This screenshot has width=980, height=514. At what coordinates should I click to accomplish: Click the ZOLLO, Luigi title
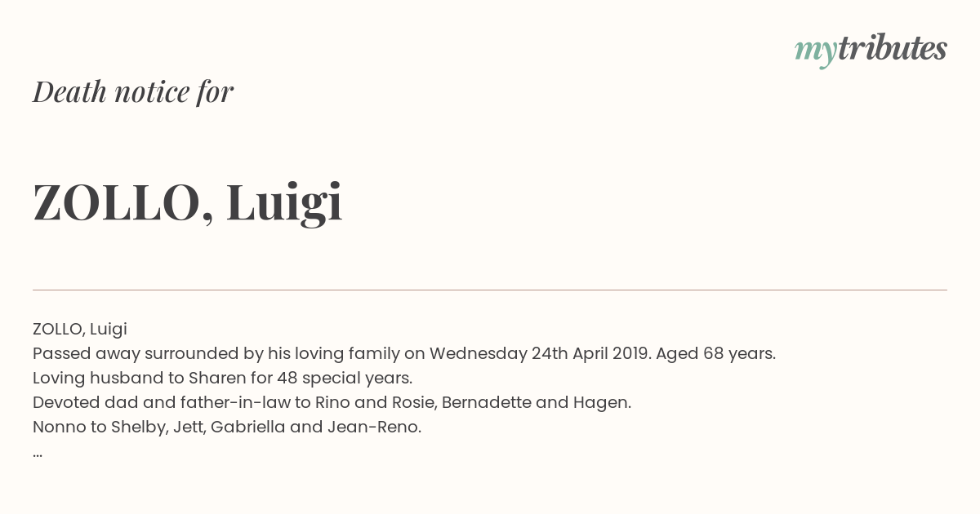pyautogui.click(x=188, y=202)
